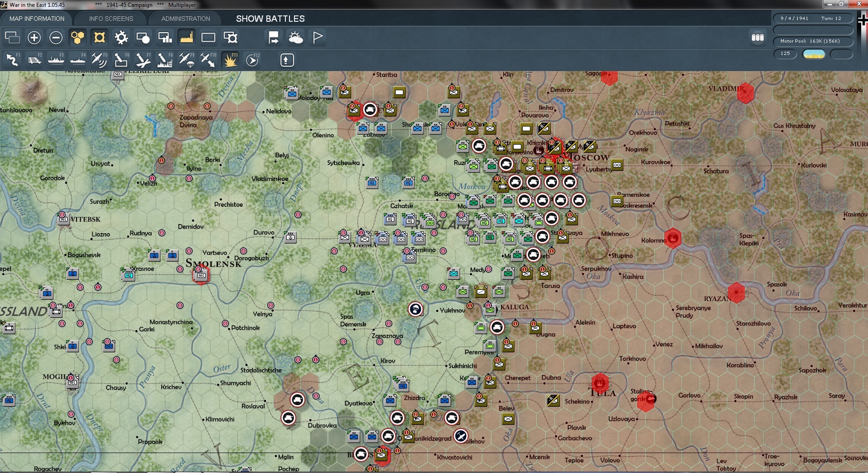Click the red hex at Vladimir
Screen dimensions: 868x473
(x=745, y=92)
